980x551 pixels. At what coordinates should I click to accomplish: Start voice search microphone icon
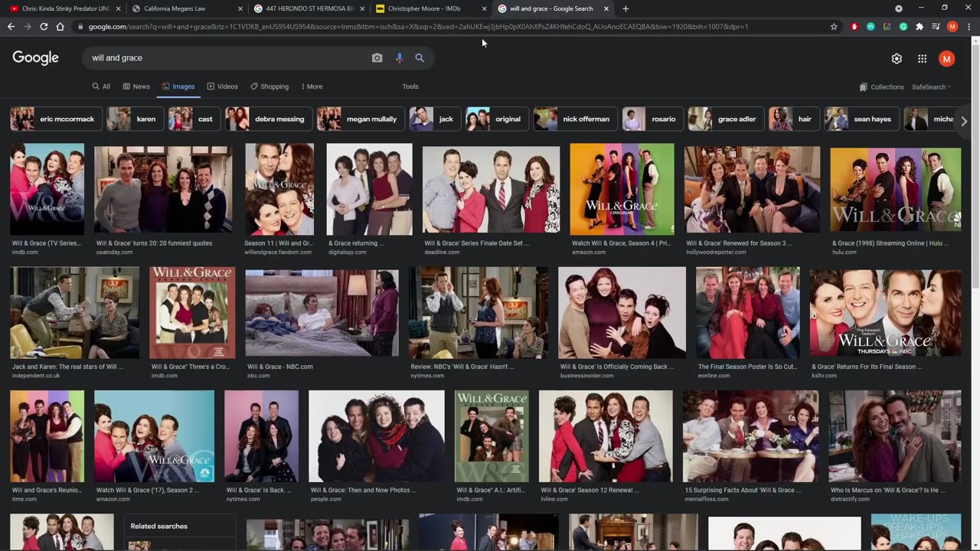tap(399, 58)
